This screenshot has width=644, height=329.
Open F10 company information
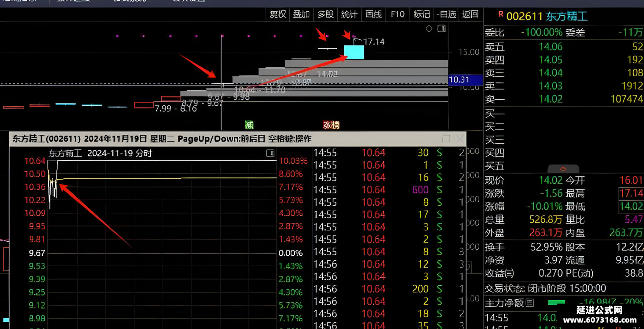(x=397, y=14)
